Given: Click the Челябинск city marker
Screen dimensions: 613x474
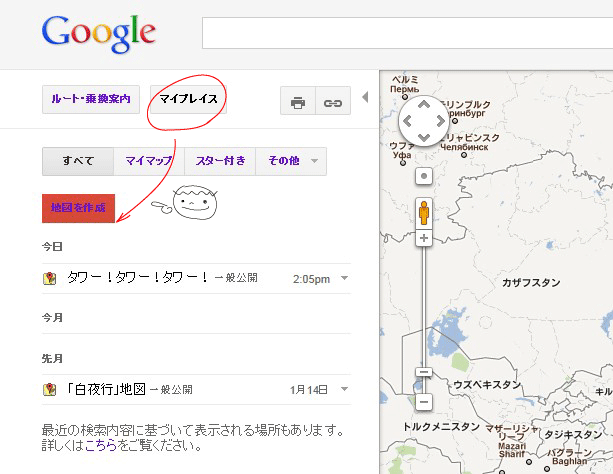Looking at the screenshot, I should [464, 155].
